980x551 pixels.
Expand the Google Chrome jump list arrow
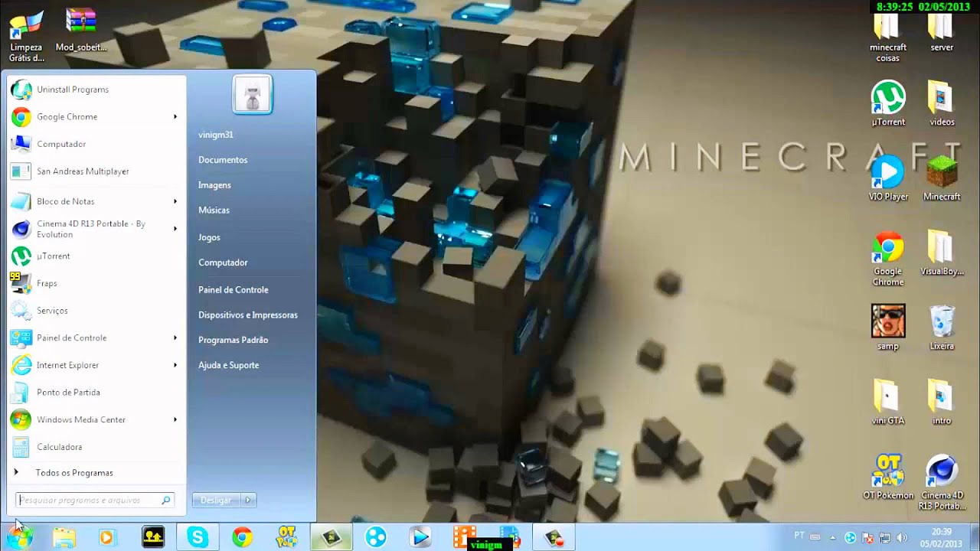click(175, 117)
